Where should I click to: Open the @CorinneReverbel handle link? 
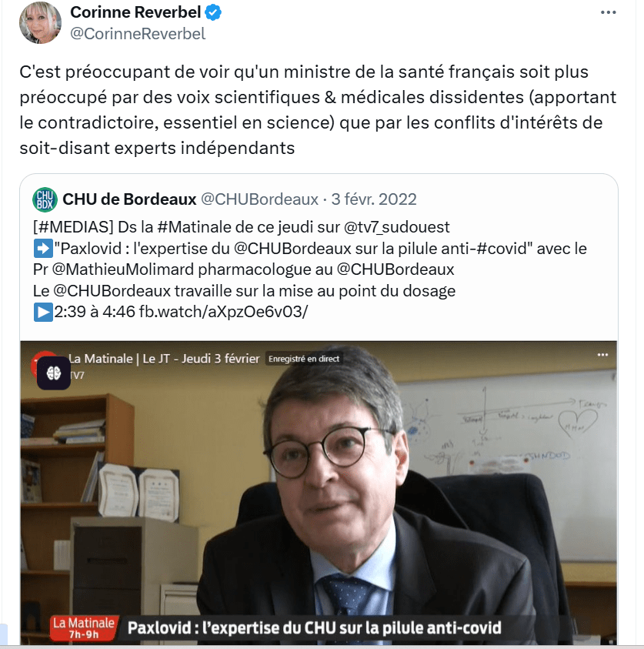[138, 34]
